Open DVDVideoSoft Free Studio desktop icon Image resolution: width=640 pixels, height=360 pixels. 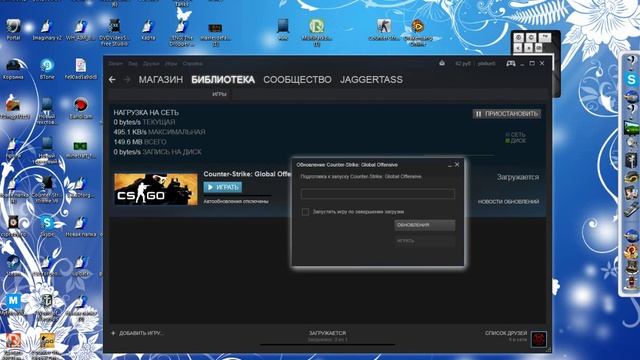click(x=114, y=32)
